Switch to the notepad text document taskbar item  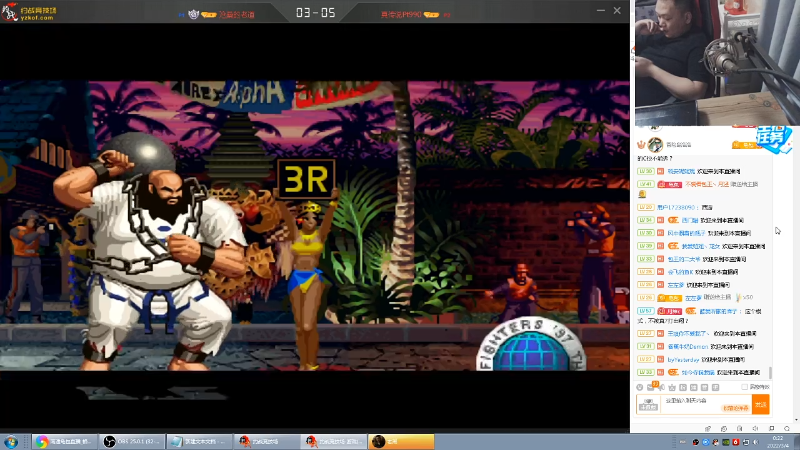click(199, 441)
